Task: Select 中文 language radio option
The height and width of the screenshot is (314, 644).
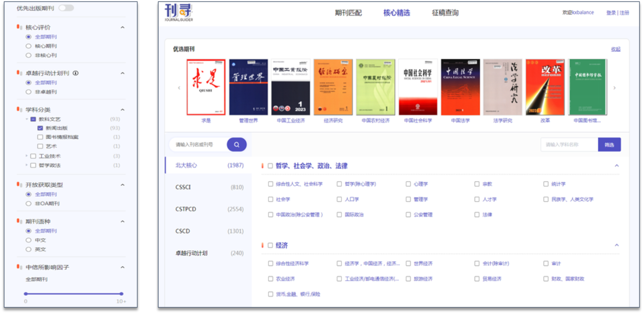Action: (x=28, y=240)
